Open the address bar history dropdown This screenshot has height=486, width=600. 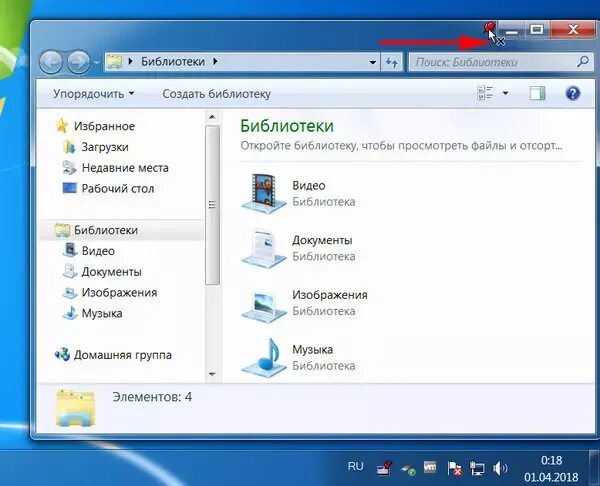(x=372, y=62)
